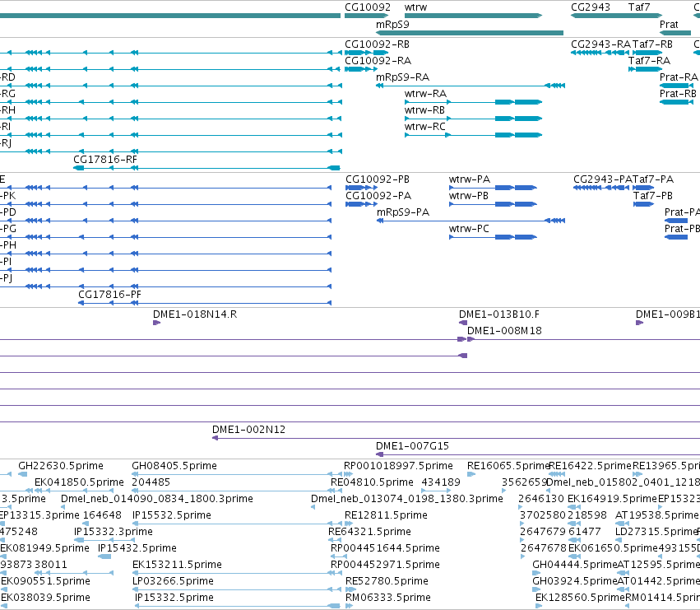This screenshot has width=700, height=610.
Task: Open the Prat gene label
Action: tap(669, 25)
